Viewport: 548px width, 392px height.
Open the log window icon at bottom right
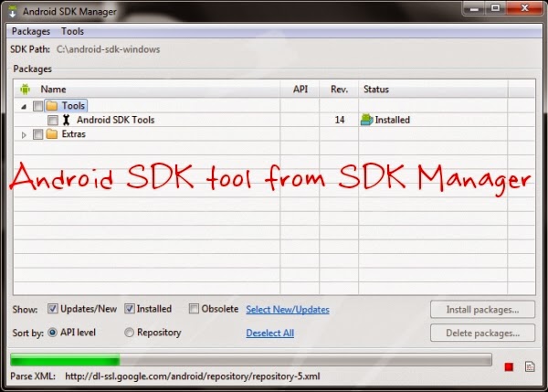pos(530,366)
